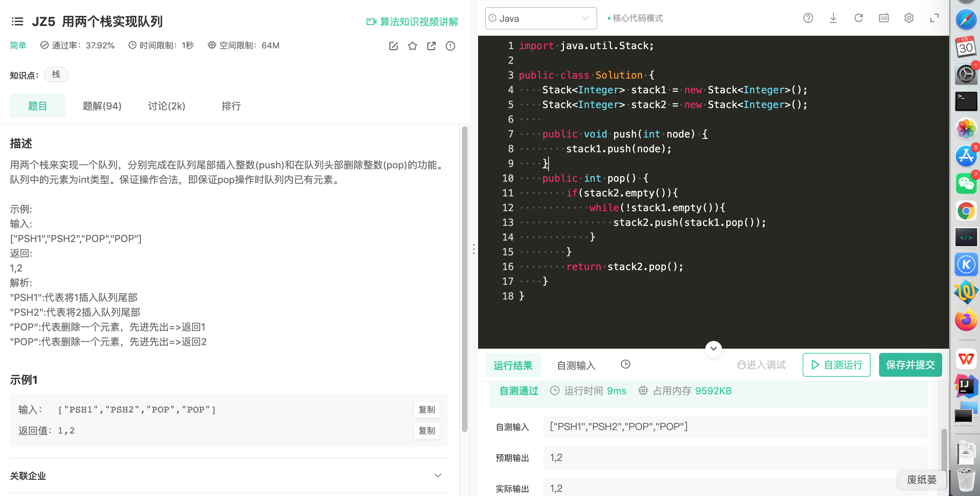Open the problem list menu icon
Viewport: 980px width, 496px height.
pos(18,21)
